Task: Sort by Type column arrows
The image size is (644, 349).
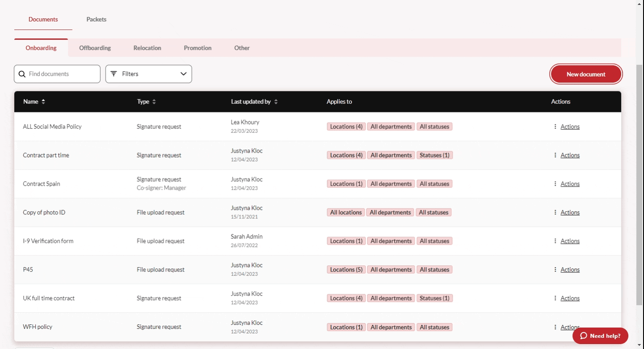Action: pyautogui.click(x=154, y=102)
